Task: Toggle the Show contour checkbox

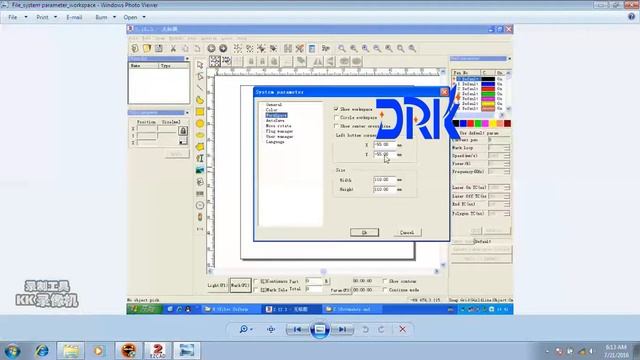Action: pos(385,281)
